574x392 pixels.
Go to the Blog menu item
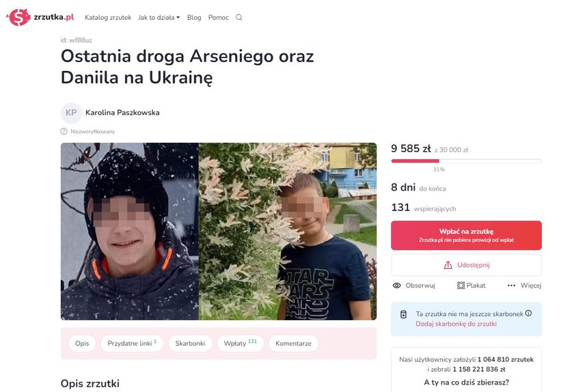point(194,17)
